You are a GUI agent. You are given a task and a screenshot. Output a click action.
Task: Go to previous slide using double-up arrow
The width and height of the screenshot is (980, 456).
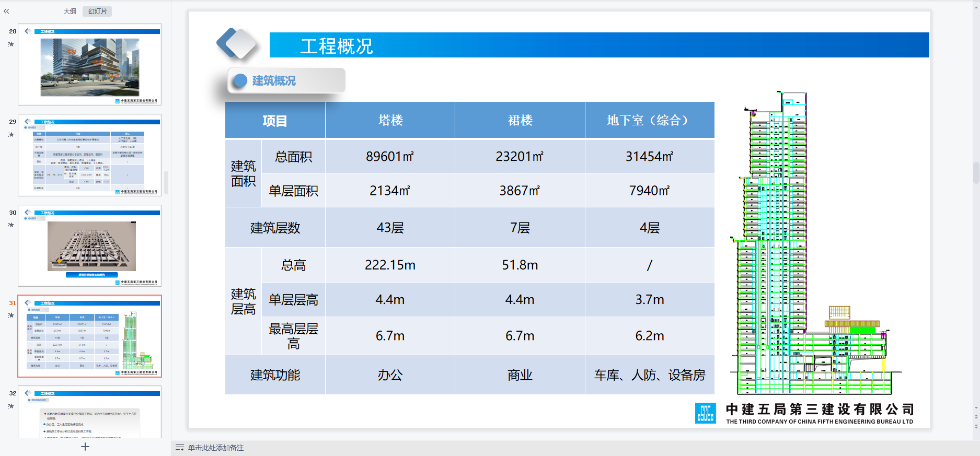tap(976, 417)
